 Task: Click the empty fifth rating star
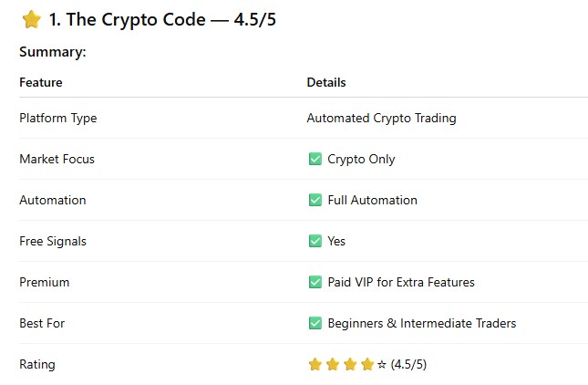(382, 365)
